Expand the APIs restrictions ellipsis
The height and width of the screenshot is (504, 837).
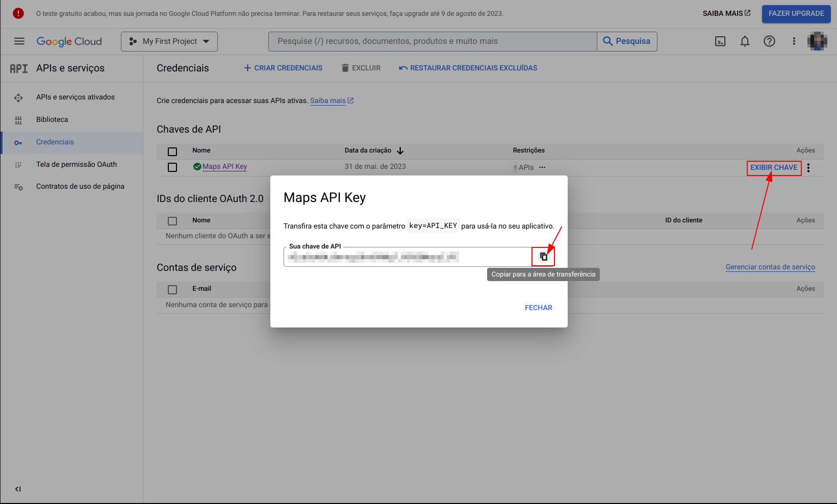[542, 167]
